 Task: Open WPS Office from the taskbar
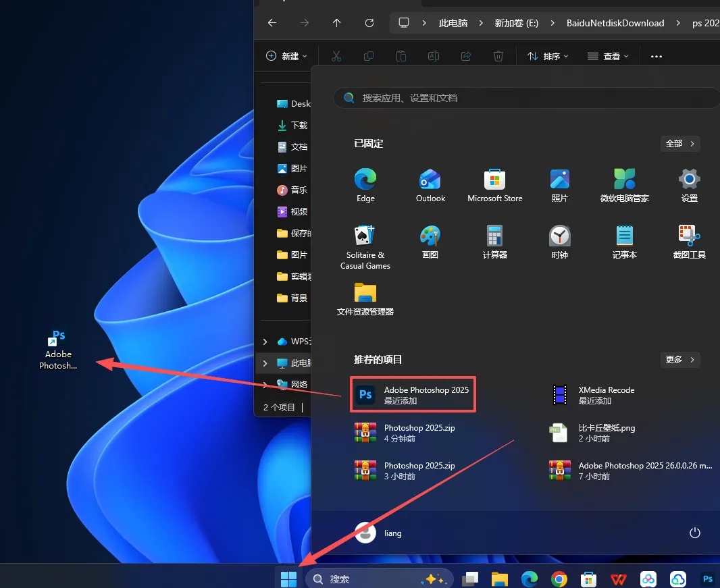pyautogui.click(x=619, y=579)
